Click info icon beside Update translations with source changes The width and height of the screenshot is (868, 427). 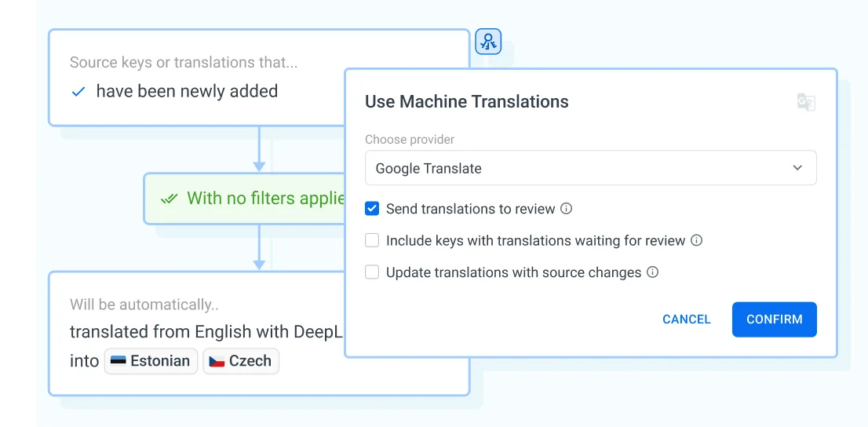coord(652,272)
